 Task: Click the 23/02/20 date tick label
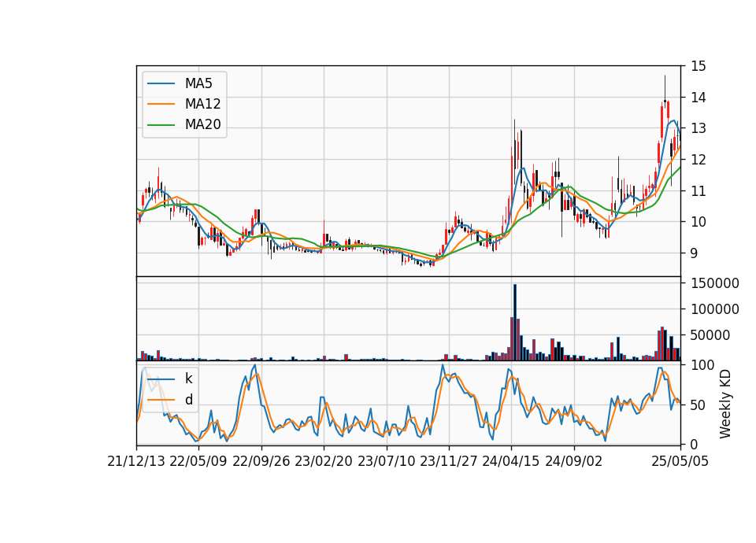(x=324, y=462)
